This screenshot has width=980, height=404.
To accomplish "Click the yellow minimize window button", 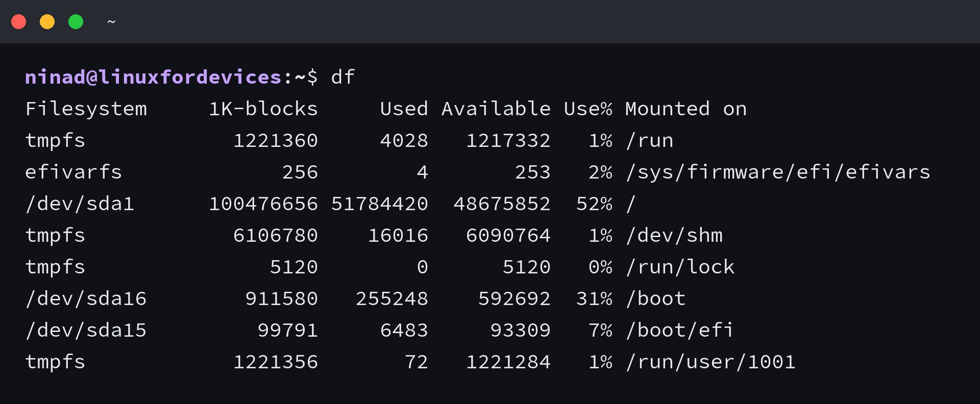I will coord(47,22).
